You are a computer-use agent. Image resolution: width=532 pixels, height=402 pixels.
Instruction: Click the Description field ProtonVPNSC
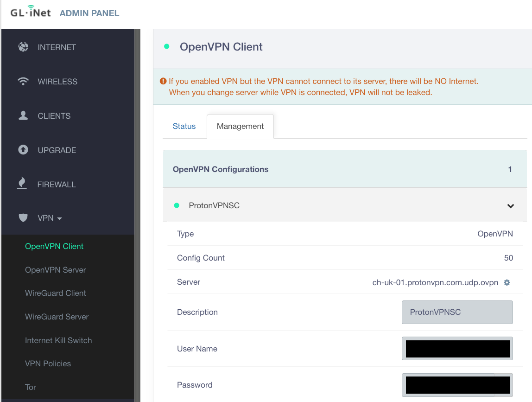457,312
